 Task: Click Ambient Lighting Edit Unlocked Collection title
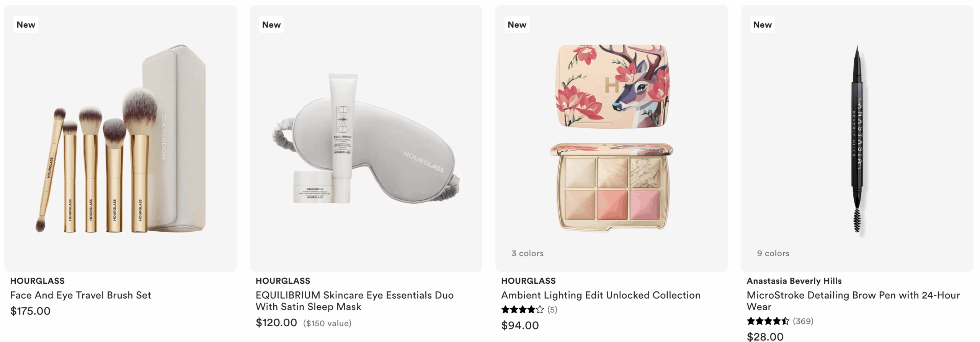(601, 295)
